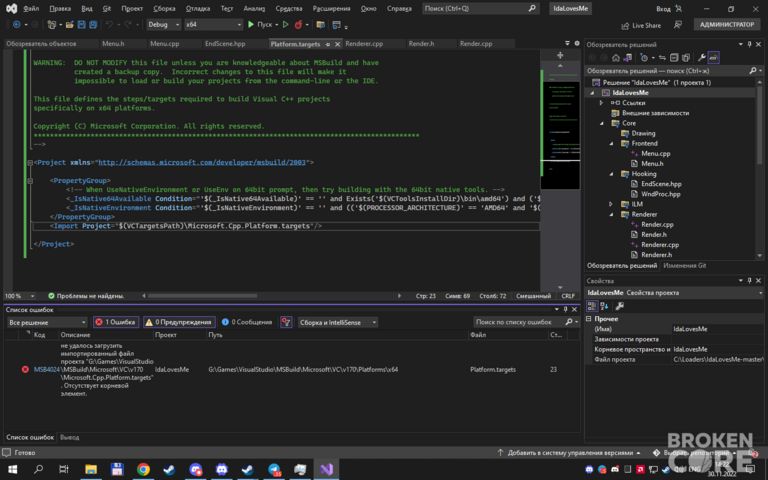Open the Сборка menu

point(164,8)
